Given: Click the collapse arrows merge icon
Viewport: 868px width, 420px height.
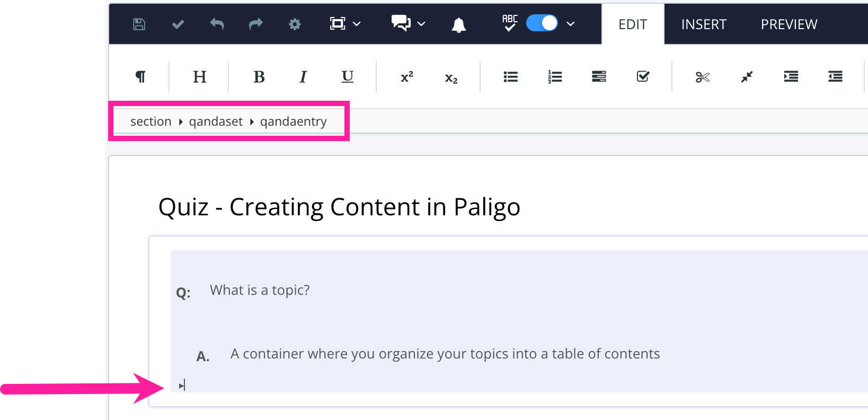Looking at the screenshot, I should [747, 77].
